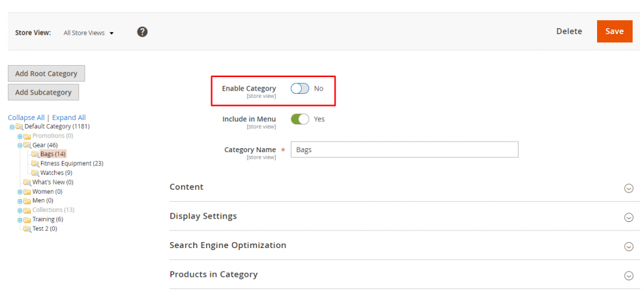The width and height of the screenshot is (644, 293).
Task: Open the Products in Category heading
Action: coord(213,274)
